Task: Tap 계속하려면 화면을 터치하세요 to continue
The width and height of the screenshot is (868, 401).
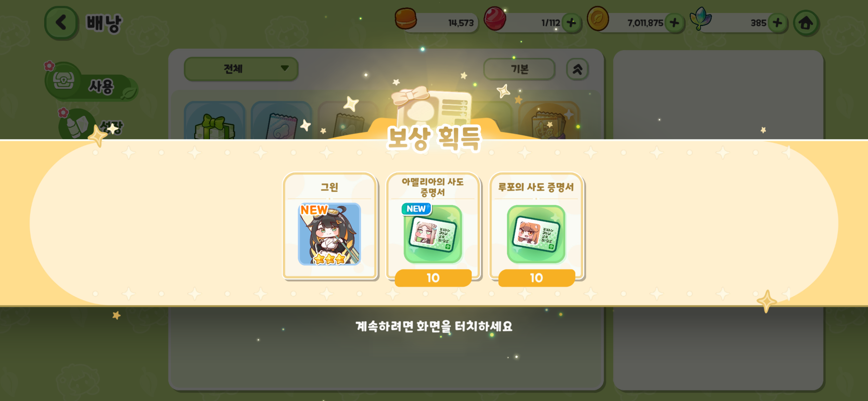Action: coord(434,326)
